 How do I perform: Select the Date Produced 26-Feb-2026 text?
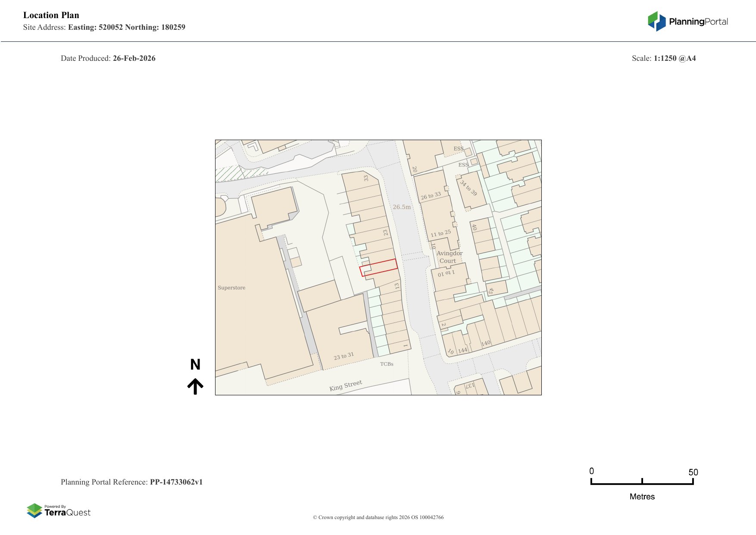[108, 58]
